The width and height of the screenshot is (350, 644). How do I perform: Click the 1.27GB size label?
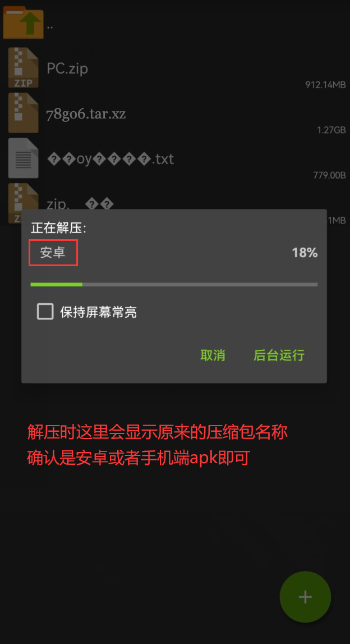(x=331, y=130)
